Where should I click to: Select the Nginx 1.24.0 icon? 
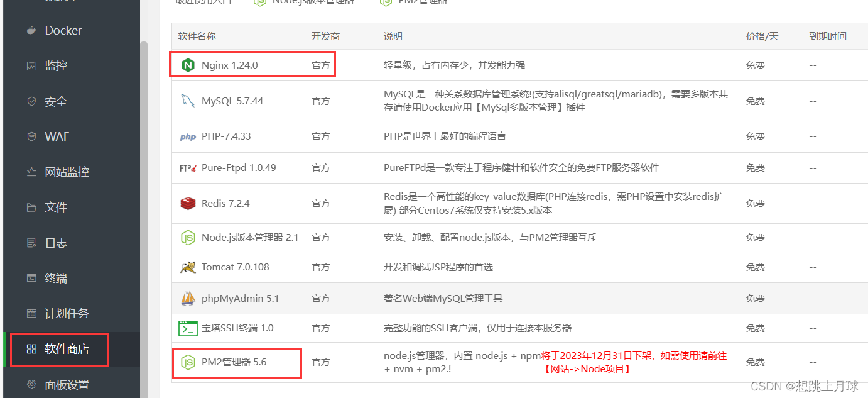pyautogui.click(x=188, y=65)
